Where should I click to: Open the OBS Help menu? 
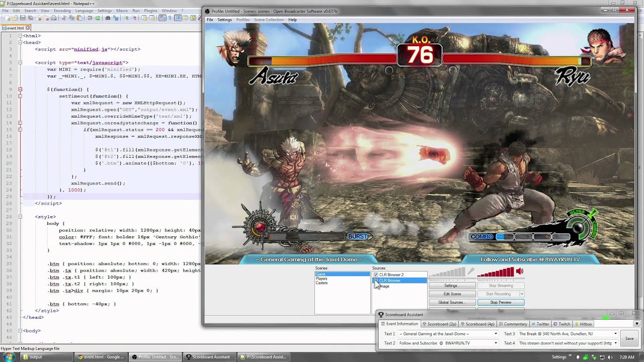[292, 20]
